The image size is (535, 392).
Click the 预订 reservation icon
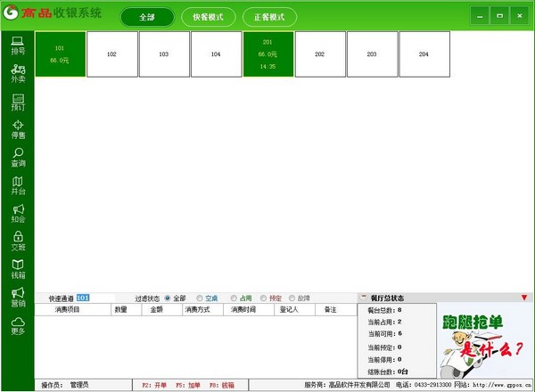pos(18,101)
